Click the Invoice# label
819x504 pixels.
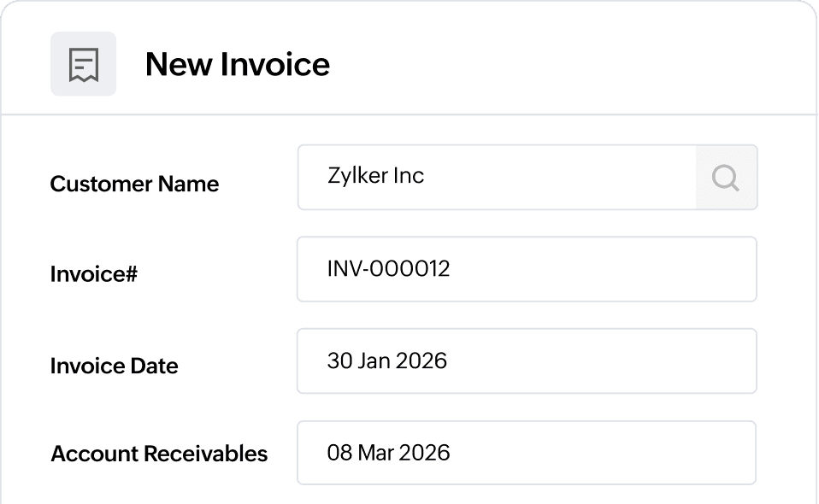pos(94,275)
